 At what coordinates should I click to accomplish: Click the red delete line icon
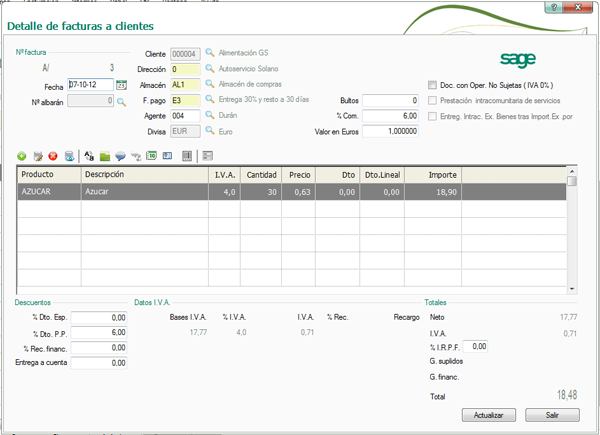click(53, 156)
